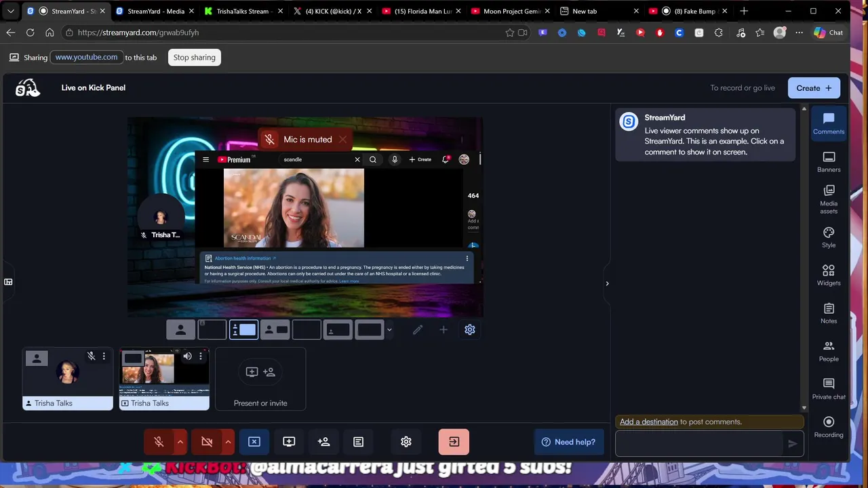The height and width of the screenshot is (488, 868).
Task: Click the invite guests icon
Action: point(323,442)
